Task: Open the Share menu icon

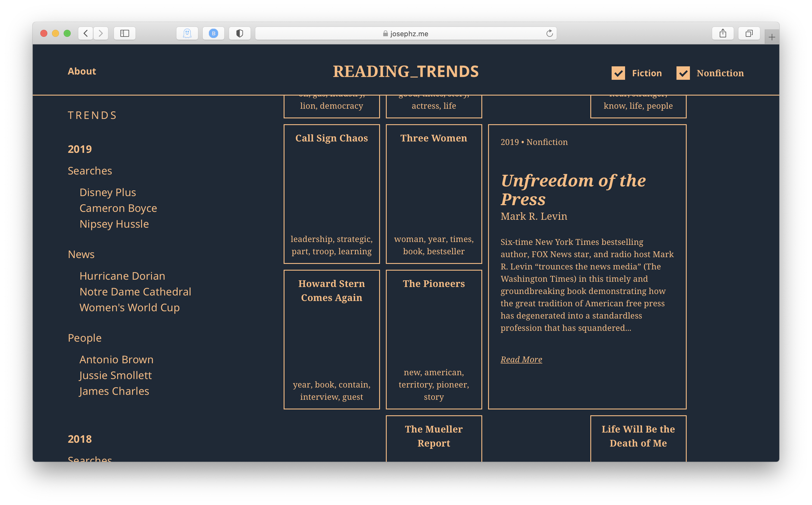Action: (x=723, y=33)
